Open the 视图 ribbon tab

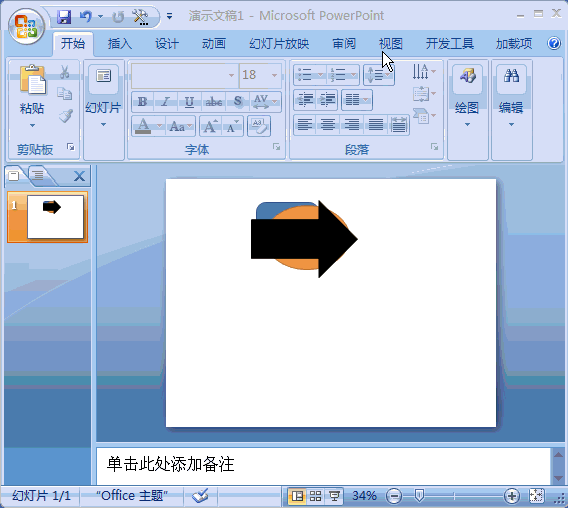(x=390, y=44)
